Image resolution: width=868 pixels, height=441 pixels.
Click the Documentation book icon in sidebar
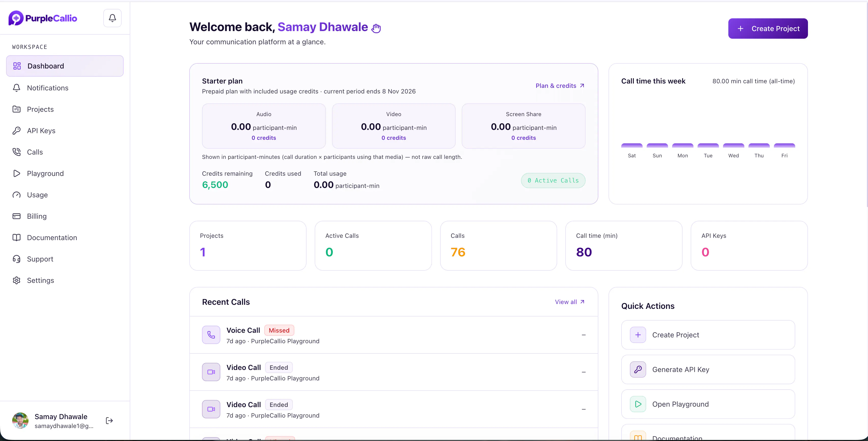[x=17, y=237]
